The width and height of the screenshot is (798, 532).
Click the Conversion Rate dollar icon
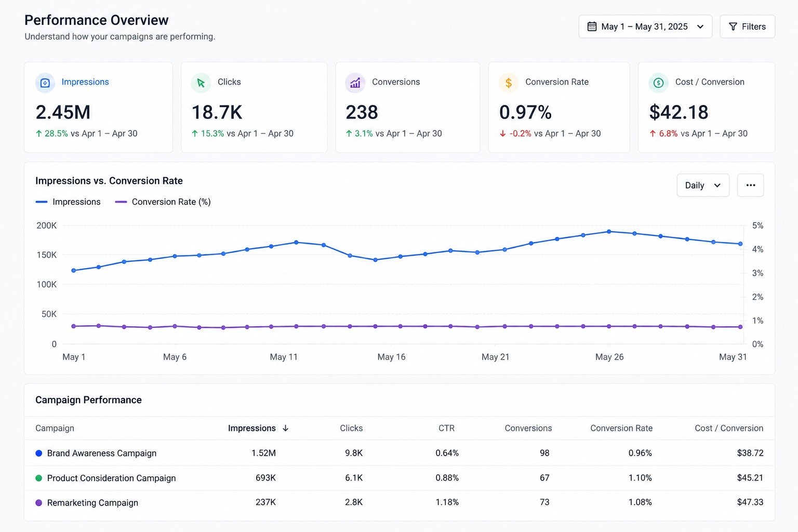point(509,83)
